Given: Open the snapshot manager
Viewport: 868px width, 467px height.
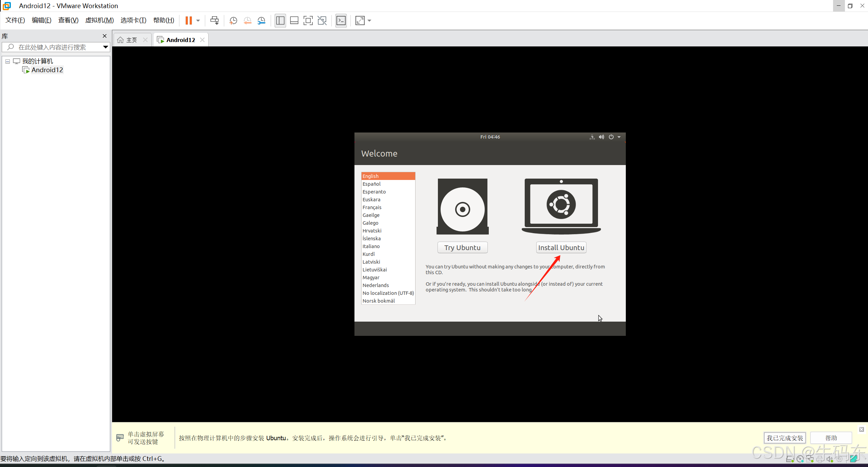Looking at the screenshot, I should [x=261, y=21].
